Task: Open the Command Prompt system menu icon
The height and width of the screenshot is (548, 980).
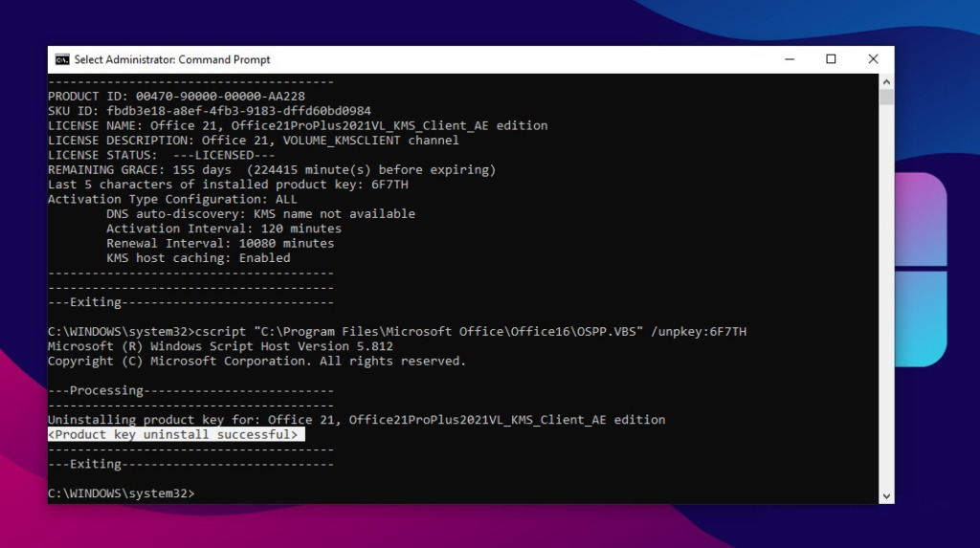Action: (x=62, y=59)
